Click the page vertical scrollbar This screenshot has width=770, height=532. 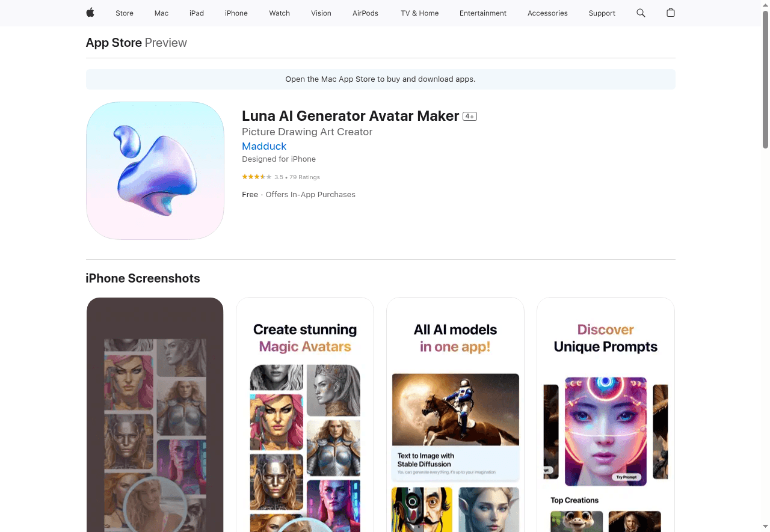click(765, 78)
